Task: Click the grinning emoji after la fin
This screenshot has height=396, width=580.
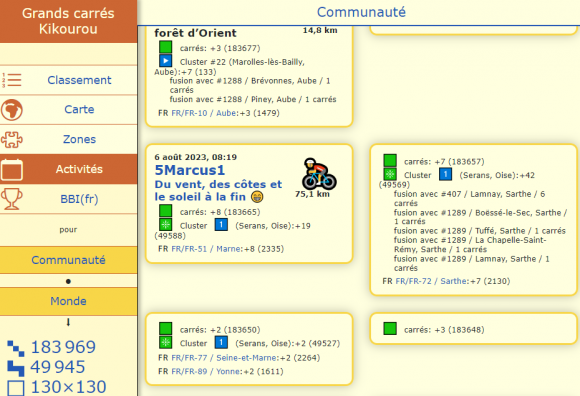Action: coord(257,197)
